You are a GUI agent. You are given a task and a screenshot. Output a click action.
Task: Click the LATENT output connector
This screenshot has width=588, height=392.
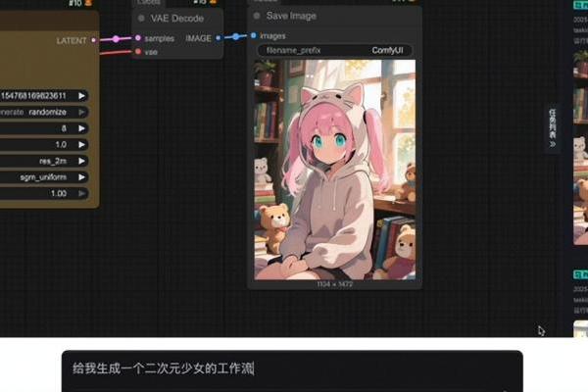click(x=94, y=40)
